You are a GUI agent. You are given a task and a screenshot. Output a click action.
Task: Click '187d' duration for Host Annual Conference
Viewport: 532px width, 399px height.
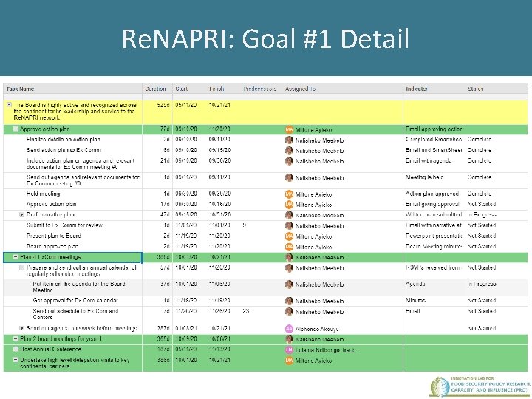pyautogui.click(x=163, y=349)
